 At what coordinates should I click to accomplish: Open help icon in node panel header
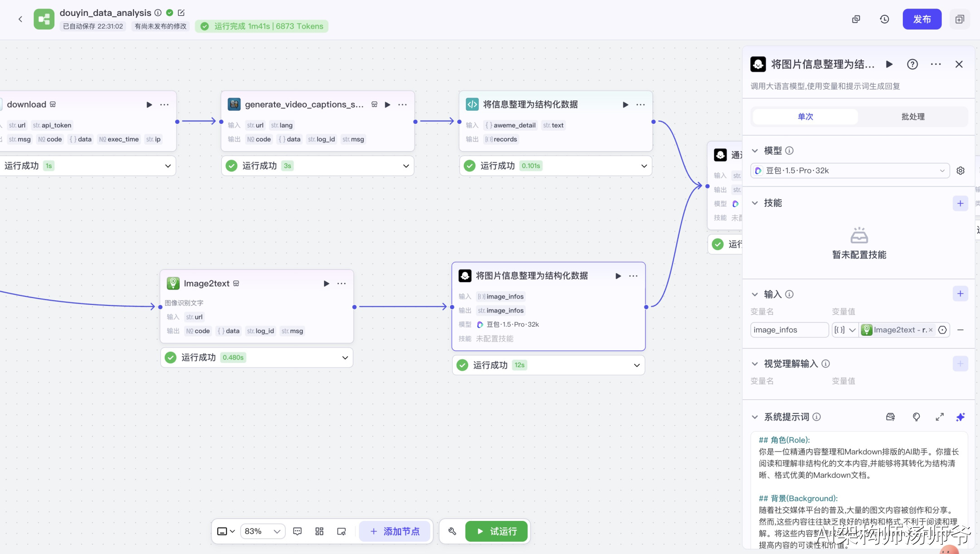click(x=912, y=64)
